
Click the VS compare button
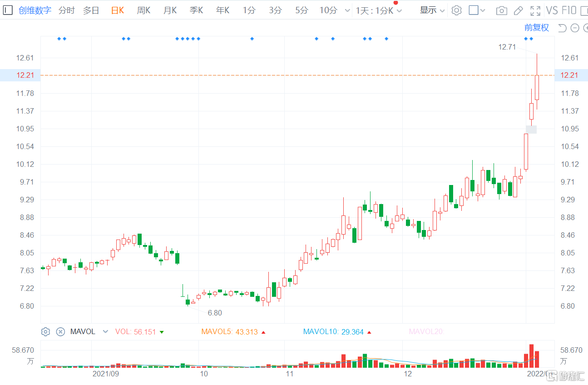click(552, 10)
